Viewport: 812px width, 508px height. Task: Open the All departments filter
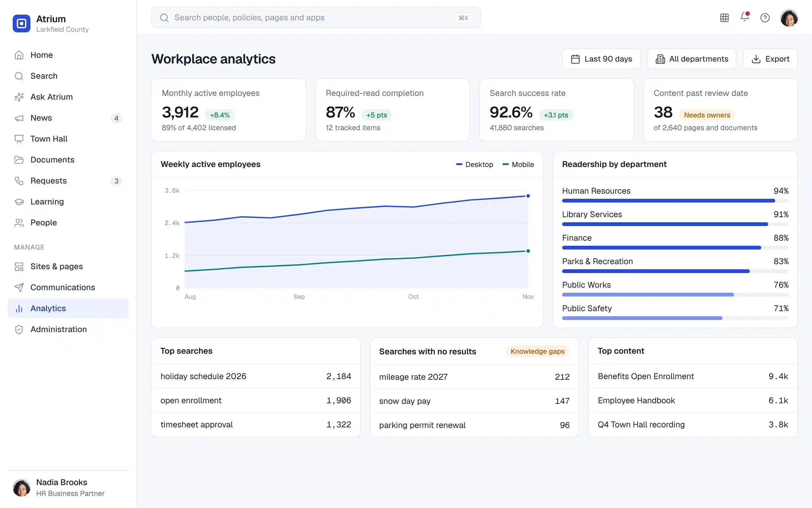pos(691,59)
